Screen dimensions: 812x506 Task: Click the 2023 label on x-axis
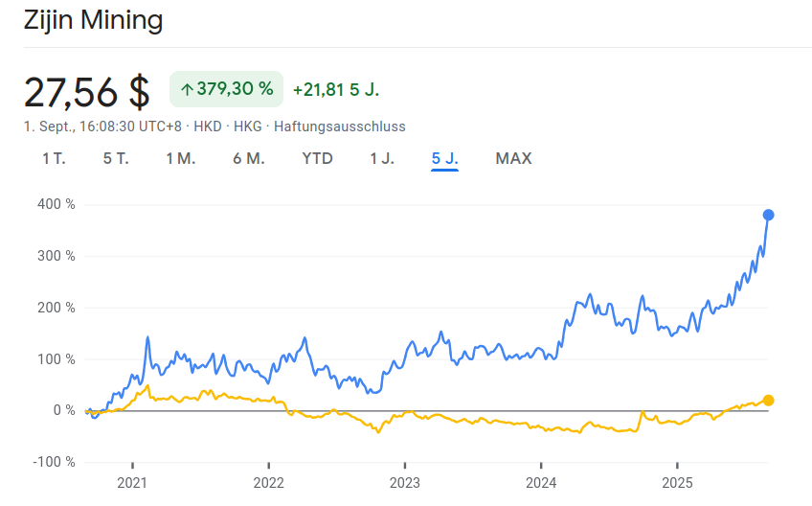[405, 480]
